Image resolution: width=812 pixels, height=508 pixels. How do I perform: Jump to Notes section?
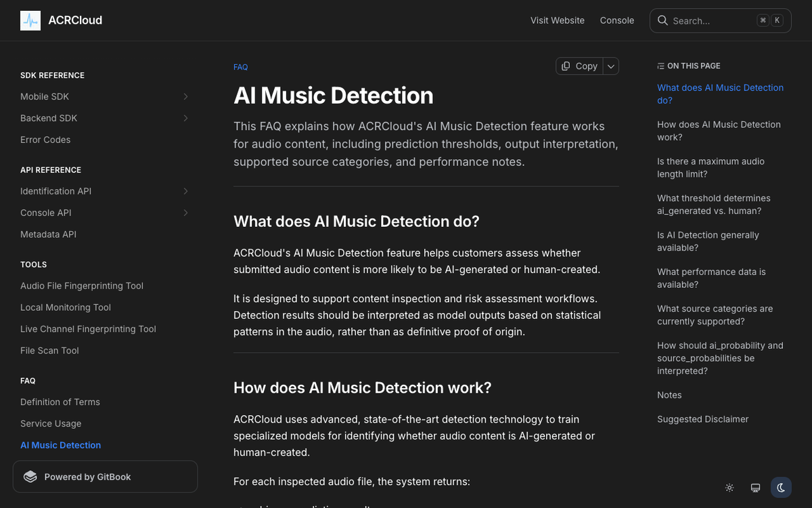pyautogui.click(x=669, y=396)
